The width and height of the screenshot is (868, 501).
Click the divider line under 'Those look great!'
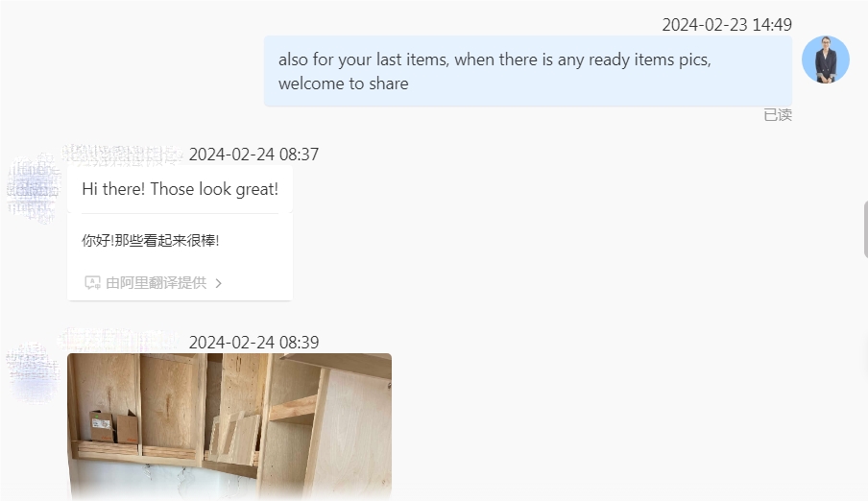(x=180, y=213)
